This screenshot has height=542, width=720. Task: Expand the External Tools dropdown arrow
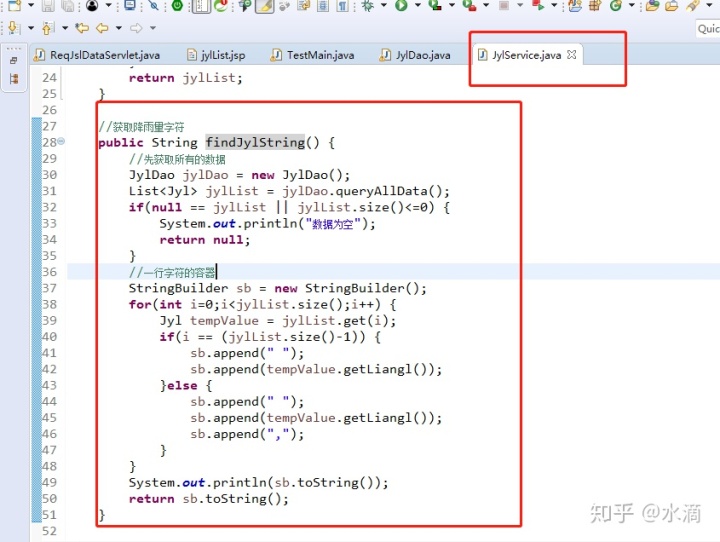click(486, 6)
